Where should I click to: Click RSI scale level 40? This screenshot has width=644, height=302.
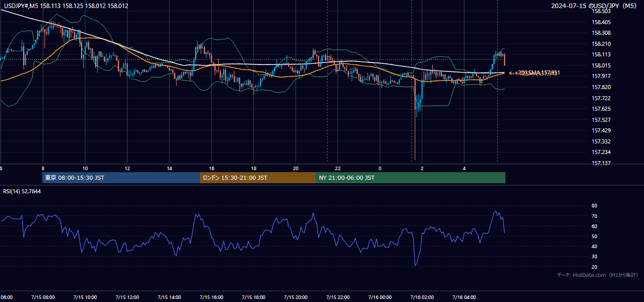click(594, 247)
